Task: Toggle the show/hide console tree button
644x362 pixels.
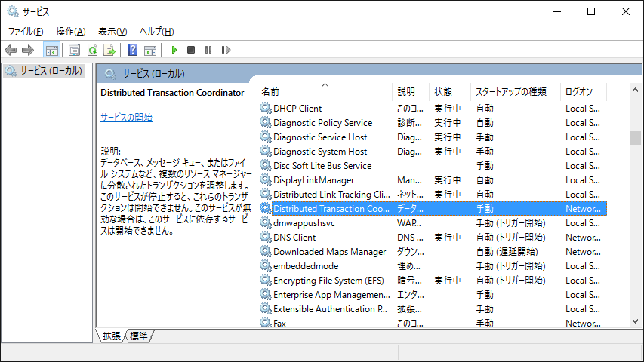Action: 52,50
